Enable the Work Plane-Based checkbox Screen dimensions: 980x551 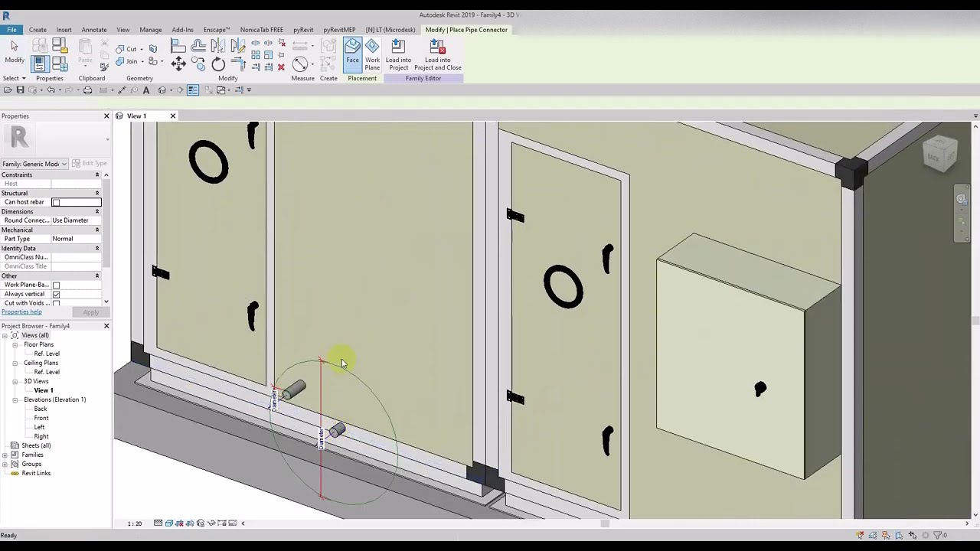point(56,285)
